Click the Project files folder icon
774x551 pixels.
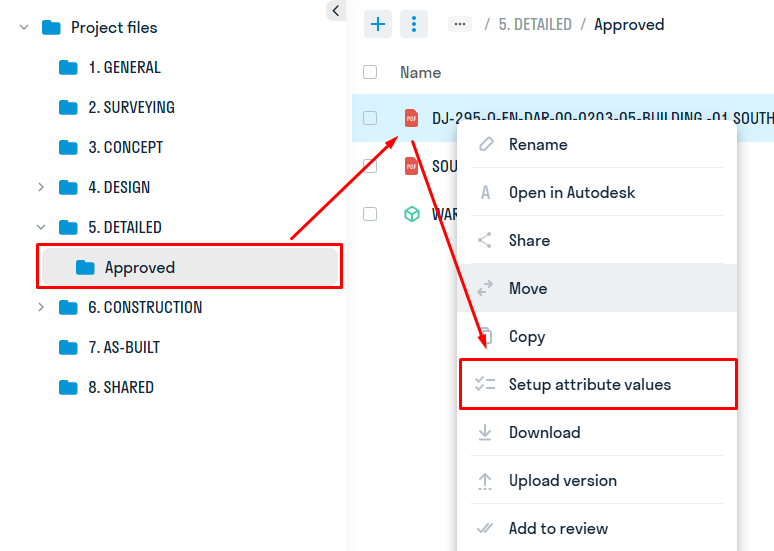51,28
